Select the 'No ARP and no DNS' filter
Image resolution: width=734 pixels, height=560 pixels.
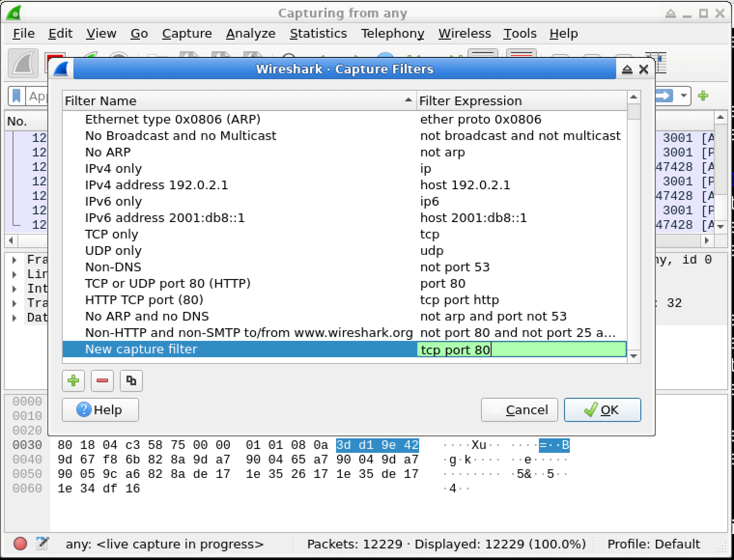[147, 316]
